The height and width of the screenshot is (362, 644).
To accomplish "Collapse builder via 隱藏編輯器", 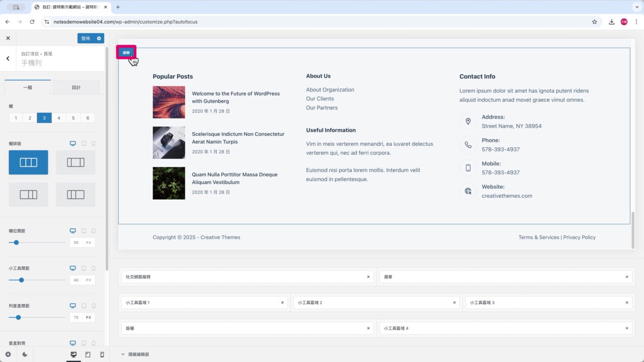I will 135,354.
